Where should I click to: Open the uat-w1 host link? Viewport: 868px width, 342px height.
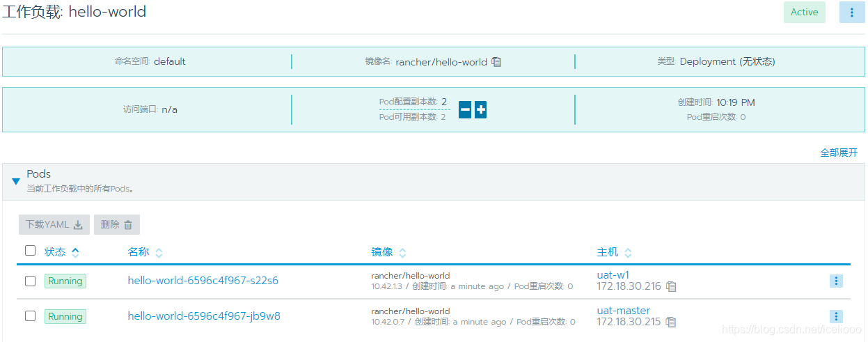coord(613,275)
